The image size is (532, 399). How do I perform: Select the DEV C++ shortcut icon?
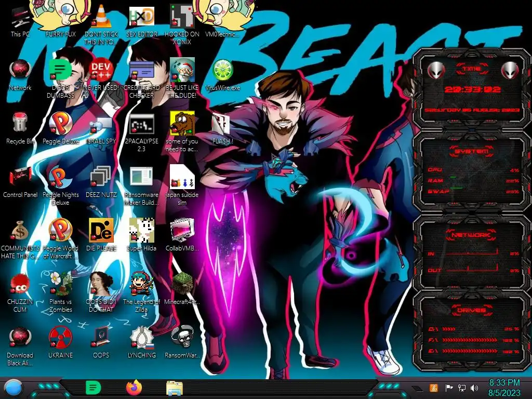click(x=101, y=70)
